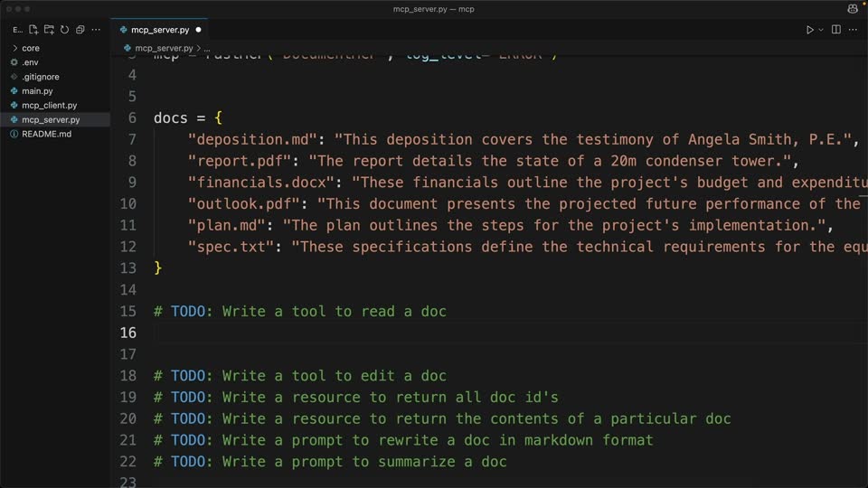Open README.md in the explorer
This screenshot has height=488, width=868.
point(55,134)
